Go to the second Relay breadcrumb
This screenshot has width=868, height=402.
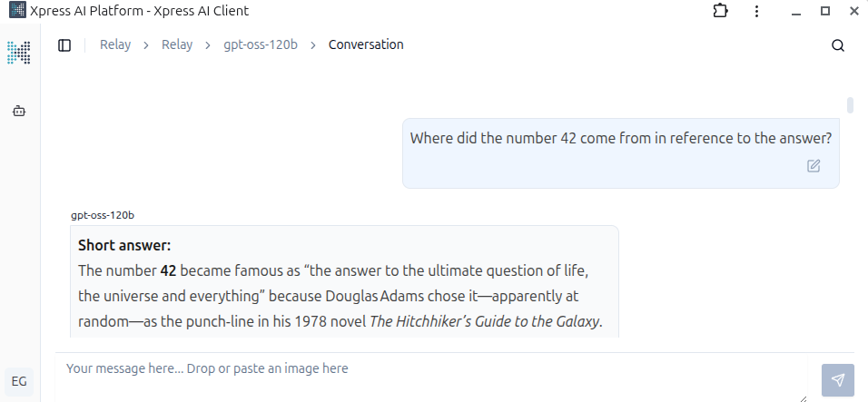point(177,44)
